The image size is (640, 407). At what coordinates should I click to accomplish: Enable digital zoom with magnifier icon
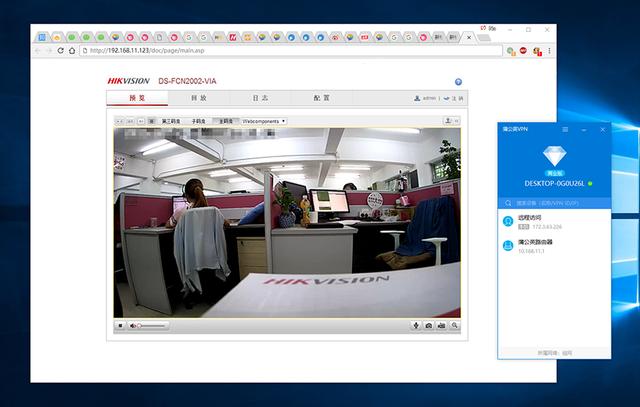click(454, 325)
